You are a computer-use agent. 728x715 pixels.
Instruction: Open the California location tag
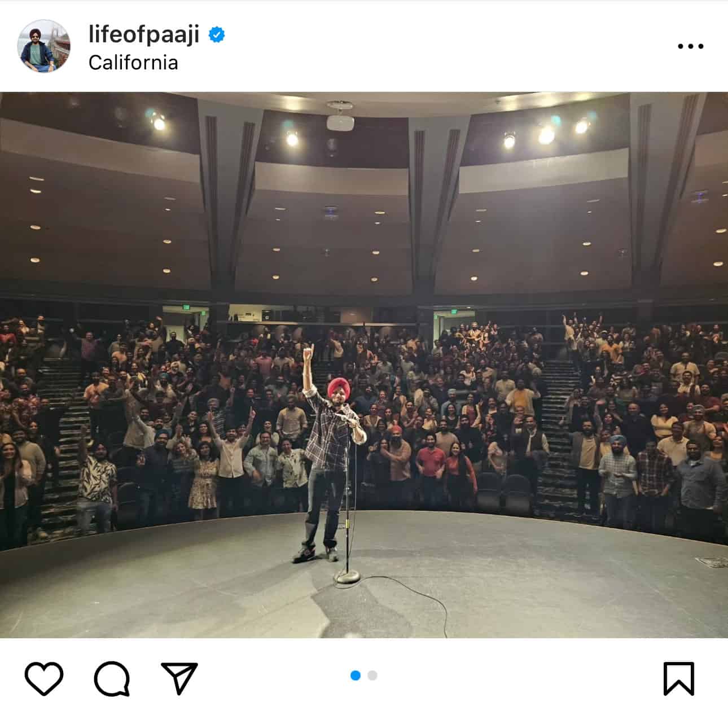click(x=133, y=62)
